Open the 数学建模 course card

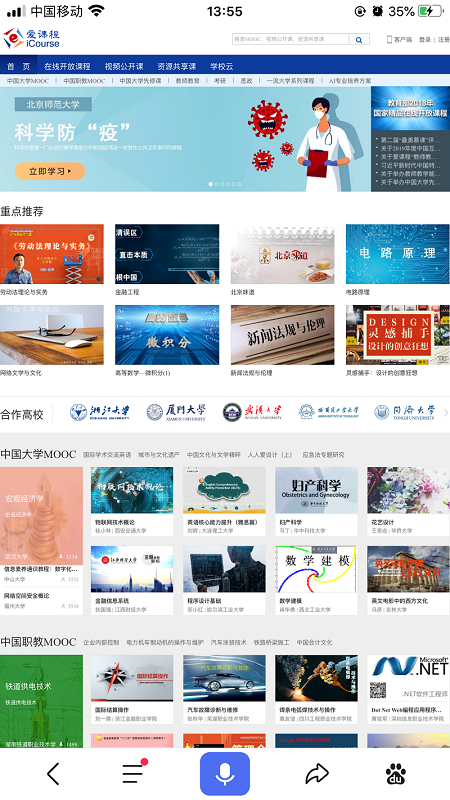[316, 580]
